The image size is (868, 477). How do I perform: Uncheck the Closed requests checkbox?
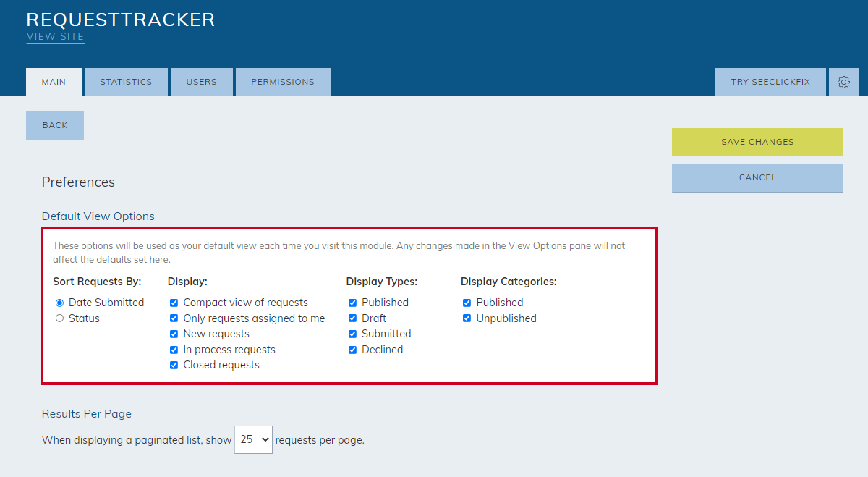coord(174,365)
